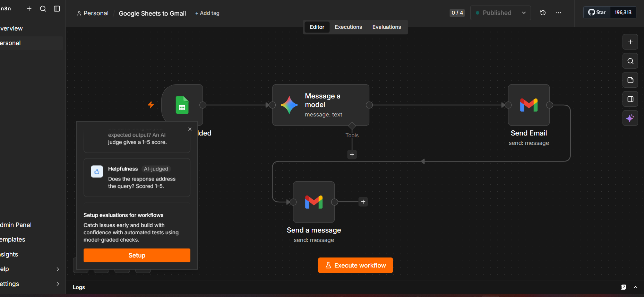The width and height of the screenshot is (644, 297).
Task: Click the GitHub Star button
Action: (597, 12)
